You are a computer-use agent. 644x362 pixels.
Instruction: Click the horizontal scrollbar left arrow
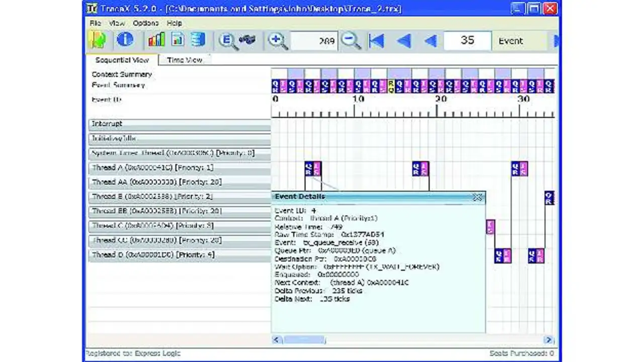coord(276,340)
